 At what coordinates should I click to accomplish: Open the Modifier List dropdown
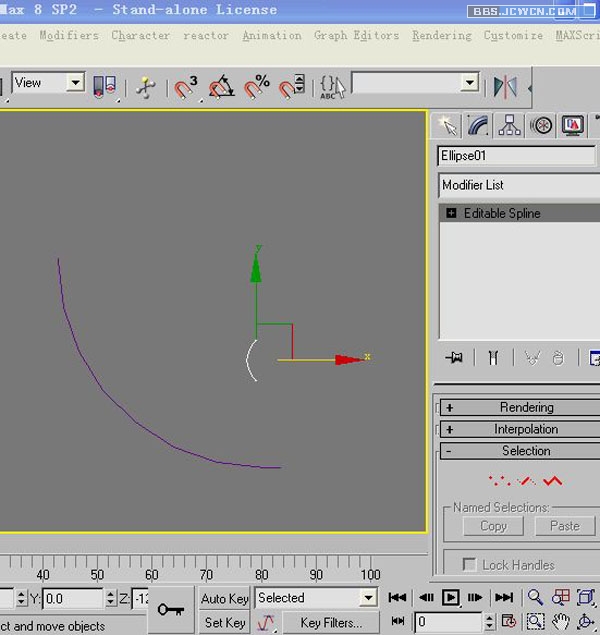519,185
